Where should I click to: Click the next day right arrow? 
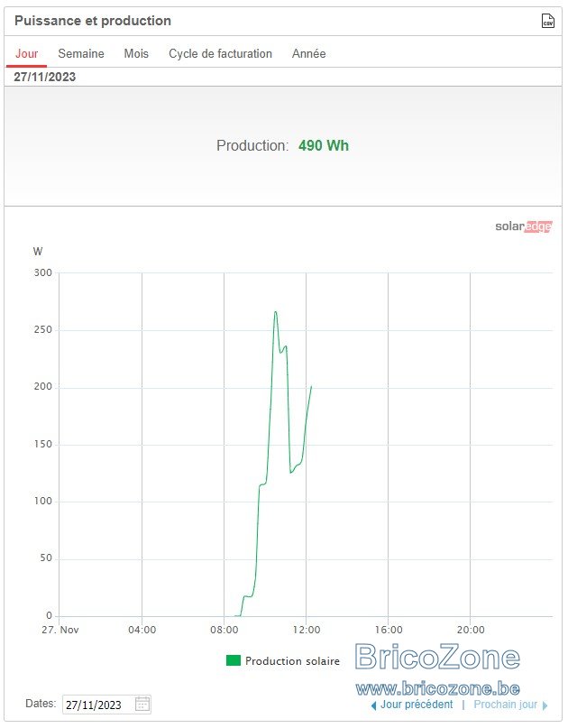tap(545, 705)
